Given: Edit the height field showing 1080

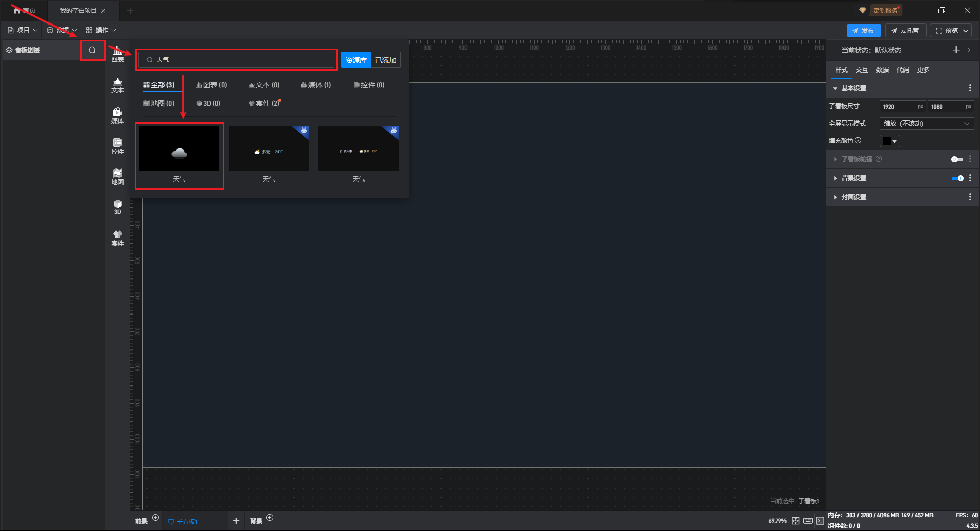Looking at the screenshot, I should click(x=951, y=107).
